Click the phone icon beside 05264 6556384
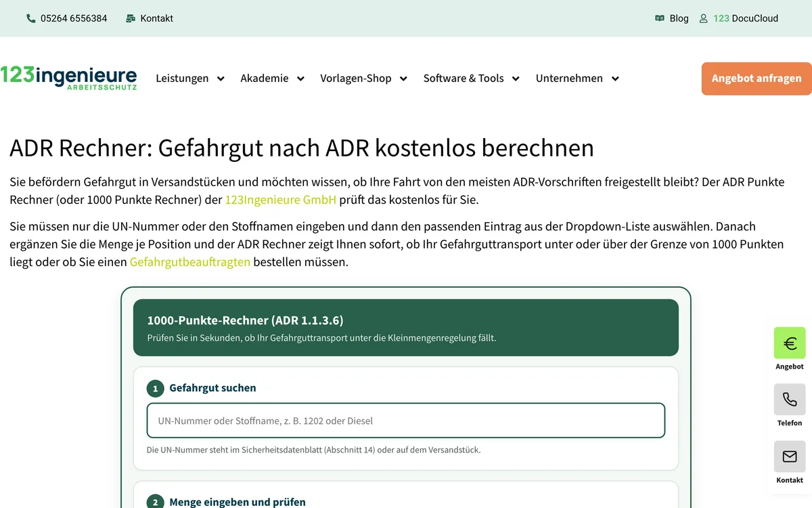812x508 pixels. 31,18
